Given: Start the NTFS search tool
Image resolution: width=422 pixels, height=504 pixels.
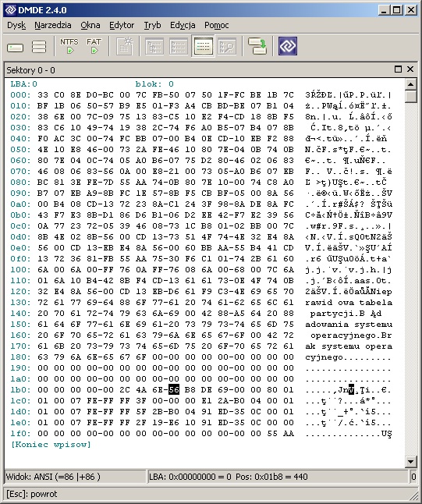Looking at the screenshot, I should (69, 46).
